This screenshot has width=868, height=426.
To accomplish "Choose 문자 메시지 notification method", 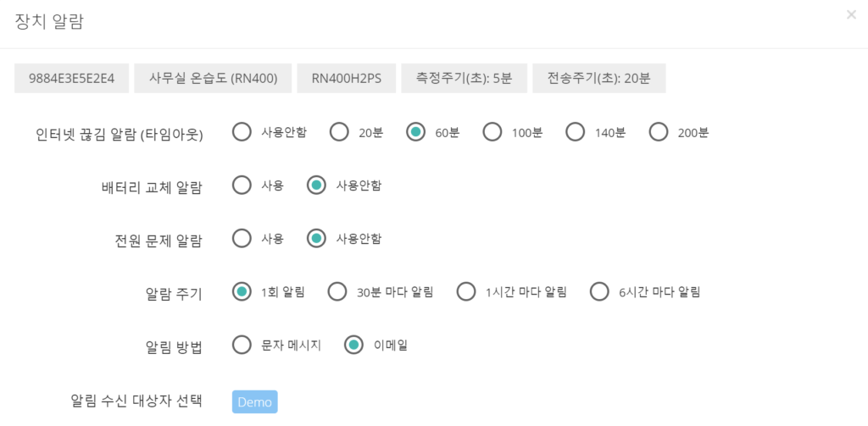I will point(242,345).
